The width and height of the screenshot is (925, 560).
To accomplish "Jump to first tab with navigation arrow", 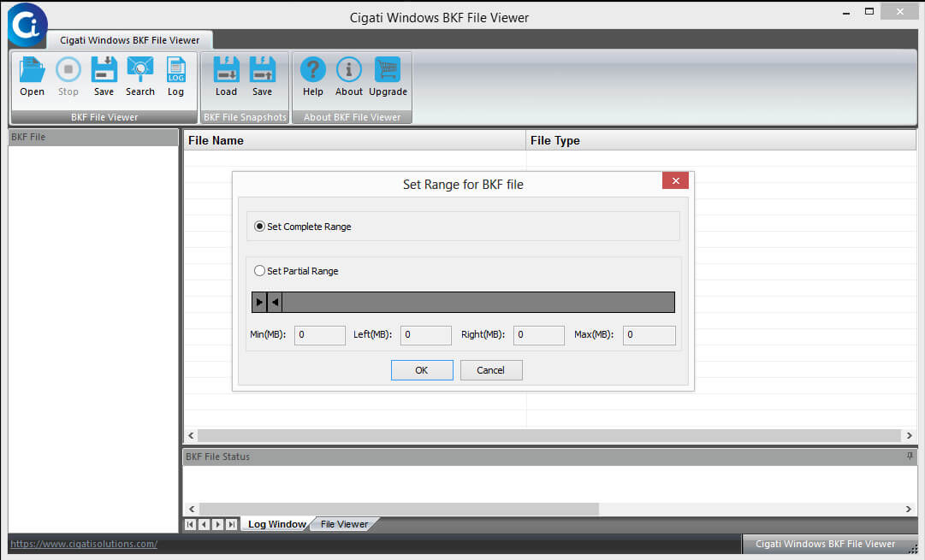I will click(x=191, y=524).
